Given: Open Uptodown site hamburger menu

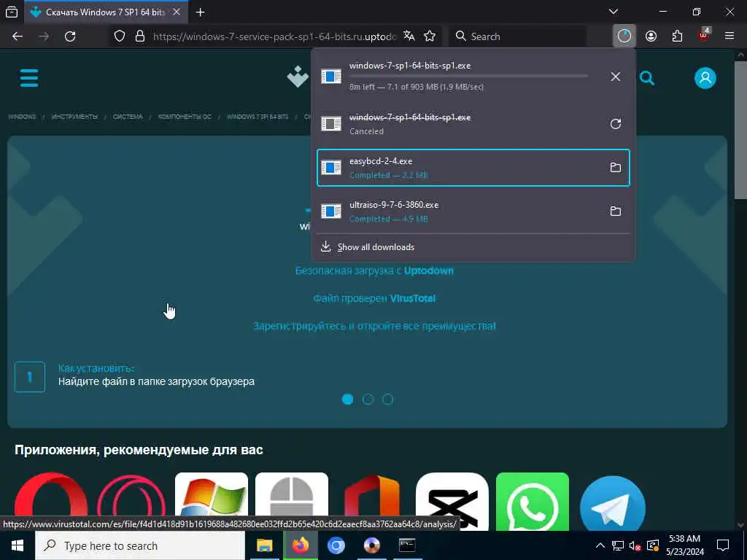Looking at the screenshot, I should pos(28,77).
